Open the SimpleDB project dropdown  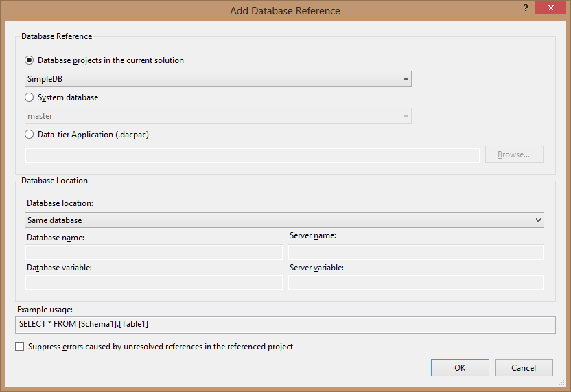tap(218, 79)
